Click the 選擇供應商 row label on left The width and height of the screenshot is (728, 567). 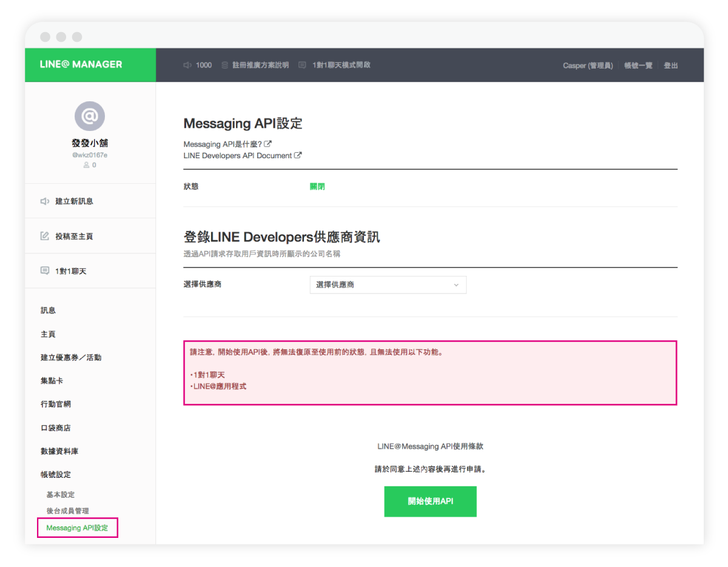pos(202,284)
